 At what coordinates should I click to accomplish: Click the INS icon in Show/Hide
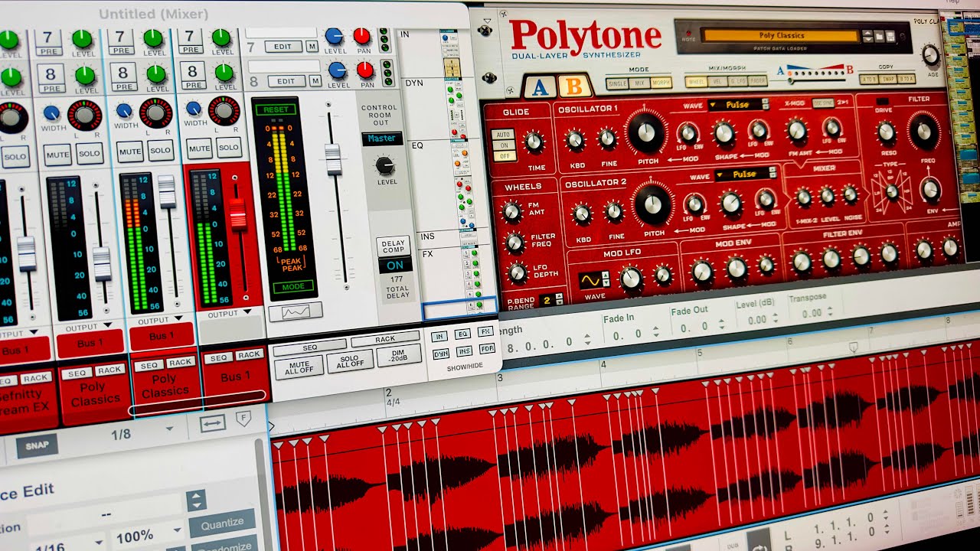(x=464, y=351)
